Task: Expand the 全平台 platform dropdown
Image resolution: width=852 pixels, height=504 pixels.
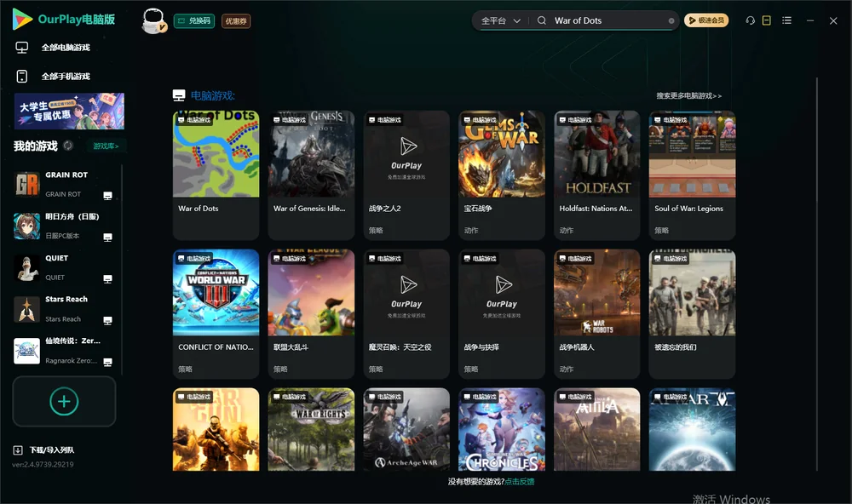Action: click(500, 20)
